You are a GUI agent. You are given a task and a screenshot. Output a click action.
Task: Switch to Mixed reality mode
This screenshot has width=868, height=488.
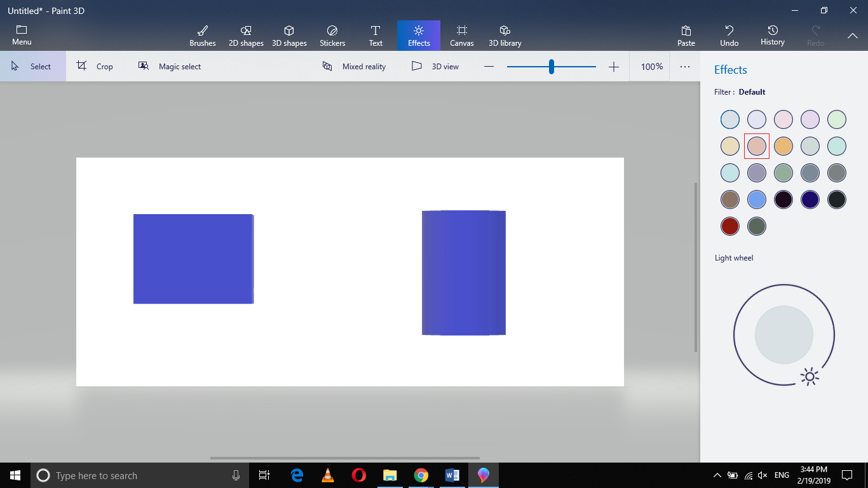point(354,66)
